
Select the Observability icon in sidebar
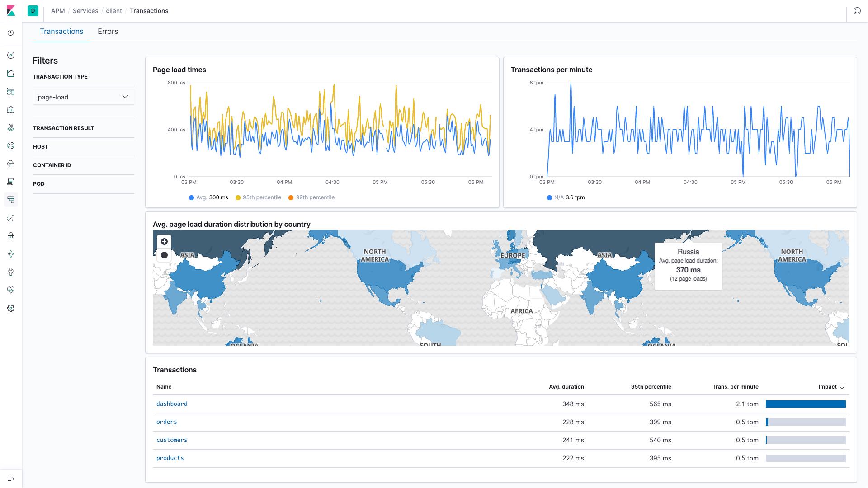[11, 290]
